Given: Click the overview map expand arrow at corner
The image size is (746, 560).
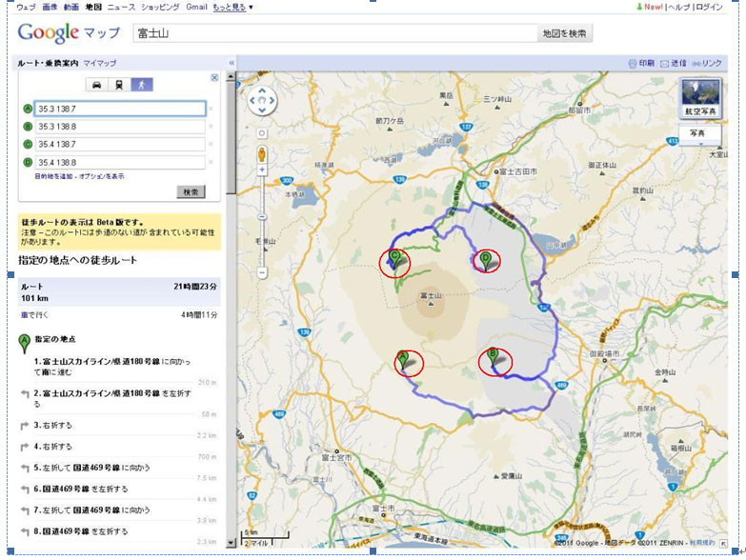Looking at the screenshot, I should coord(723,543).
